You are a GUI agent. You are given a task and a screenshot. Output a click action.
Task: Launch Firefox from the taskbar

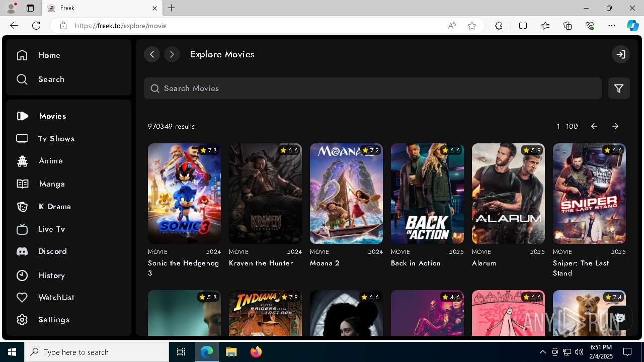point(256,352)
